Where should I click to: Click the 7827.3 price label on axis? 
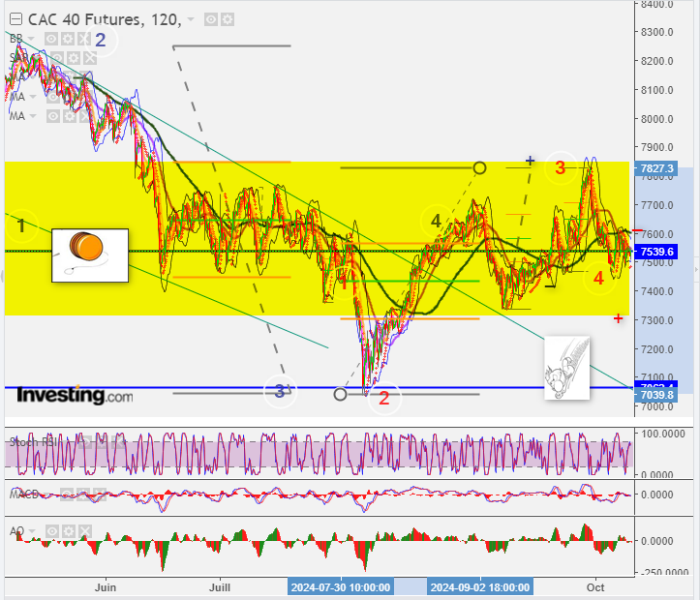click(656, 168)
